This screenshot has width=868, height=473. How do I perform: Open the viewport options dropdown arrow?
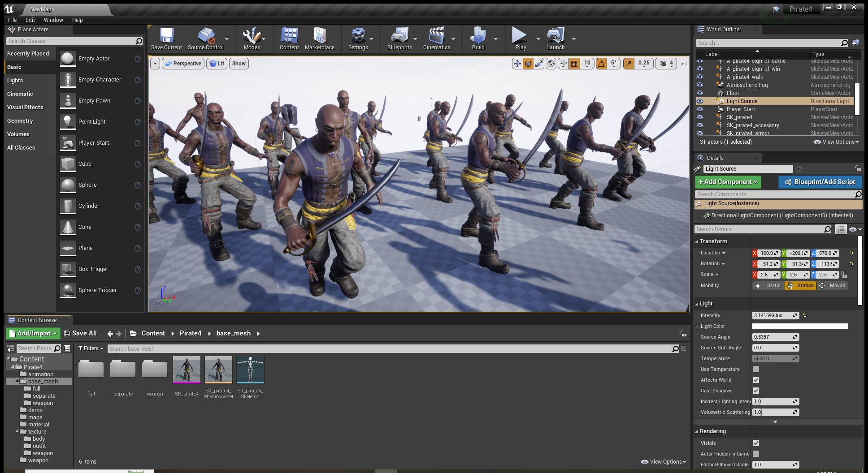coord(155,64)
